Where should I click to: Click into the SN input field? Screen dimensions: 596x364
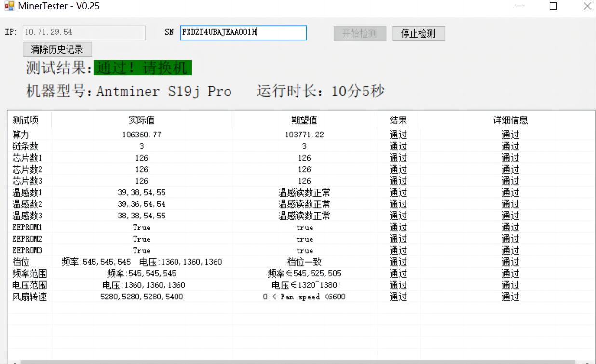(x=243, y=33)
